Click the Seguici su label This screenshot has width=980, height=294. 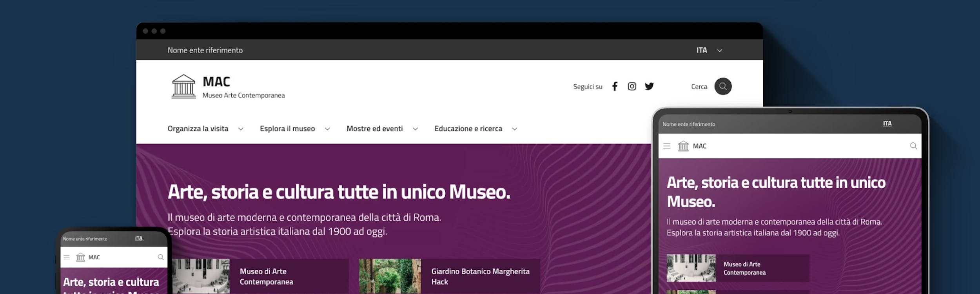pos(588,87)
